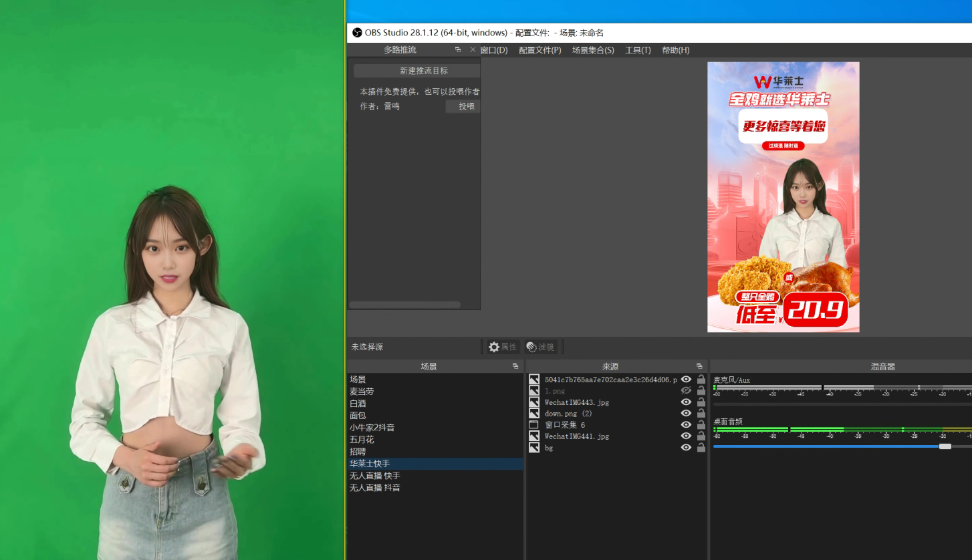Click the window capture icon beside 窗口采集 6
The image size is (972, 560).
pos(534,425)
